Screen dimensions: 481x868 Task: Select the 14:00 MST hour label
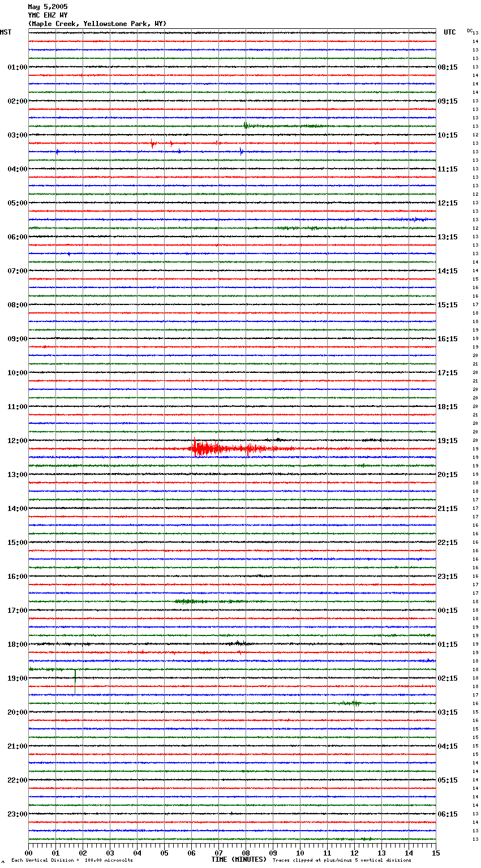point(18,509)
